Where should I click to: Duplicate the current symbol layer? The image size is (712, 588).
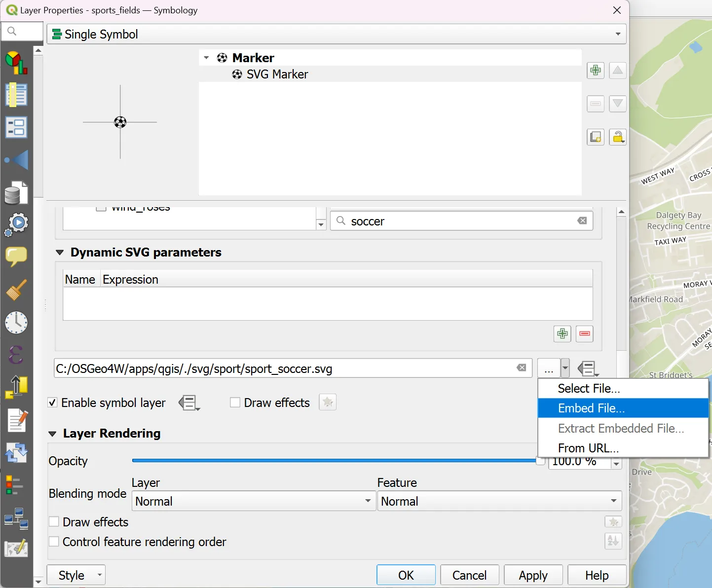tap(596, 137)
